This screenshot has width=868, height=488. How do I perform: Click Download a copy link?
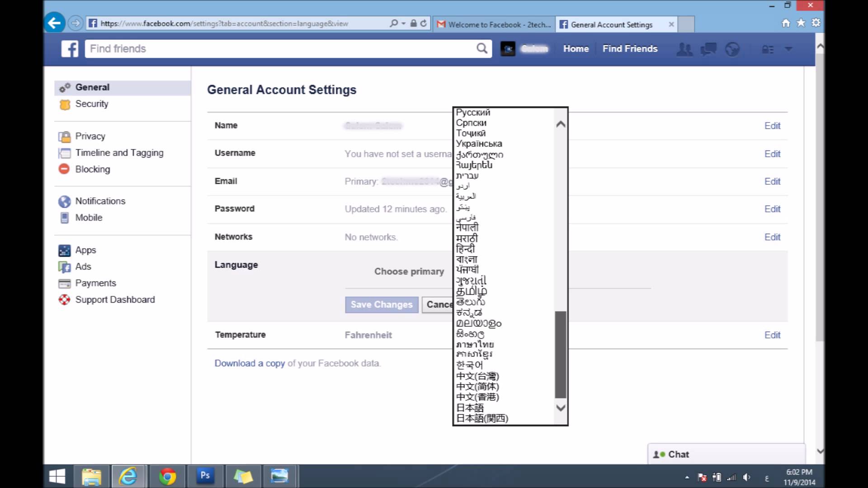[x=250, y=363]
